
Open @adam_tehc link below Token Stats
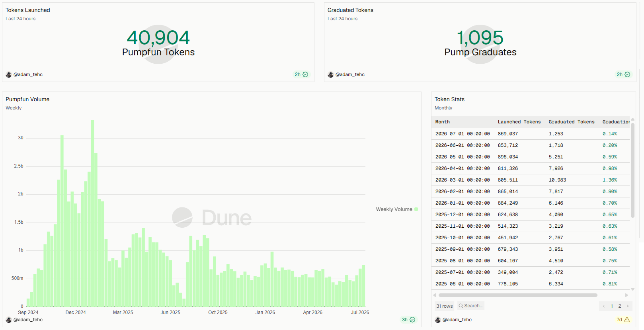coord(457,320)
